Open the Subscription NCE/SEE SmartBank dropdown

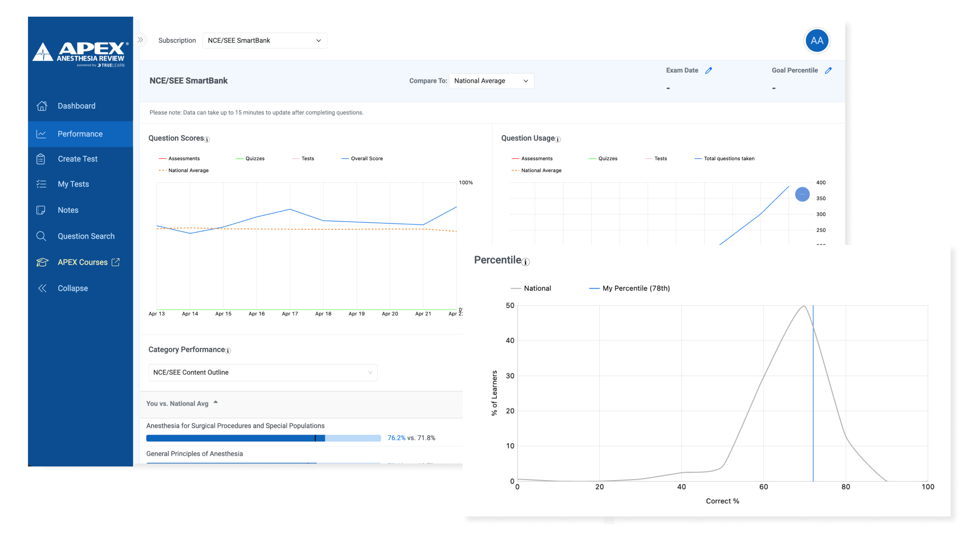(x=265, y=41)
